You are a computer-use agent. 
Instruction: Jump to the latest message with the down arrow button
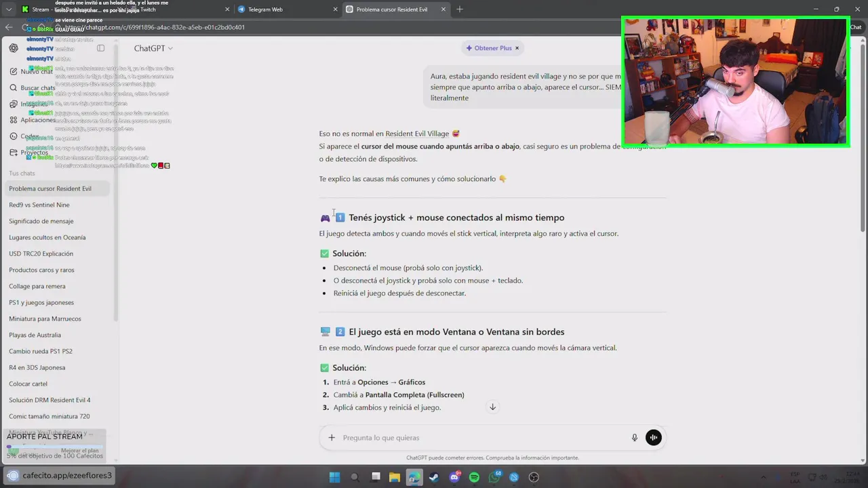(493, 407)
